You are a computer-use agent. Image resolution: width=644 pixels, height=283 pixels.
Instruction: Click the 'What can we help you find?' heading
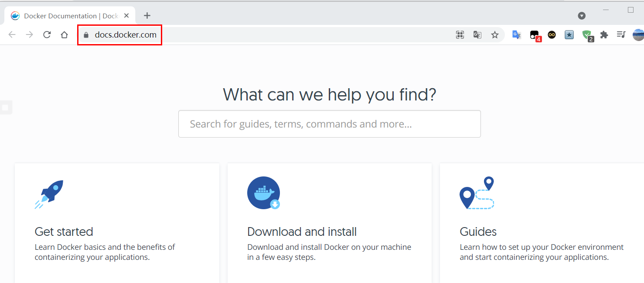[329, 95]
